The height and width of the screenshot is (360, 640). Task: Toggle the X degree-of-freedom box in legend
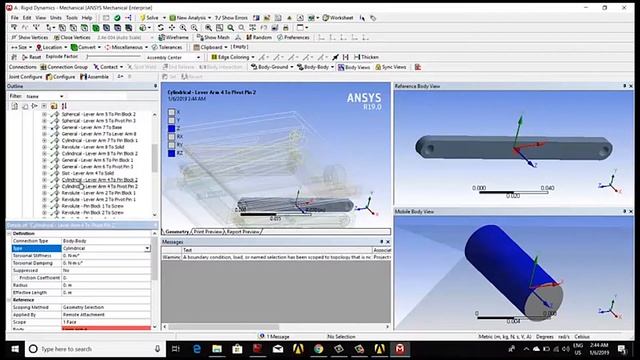tap(171, 112)
